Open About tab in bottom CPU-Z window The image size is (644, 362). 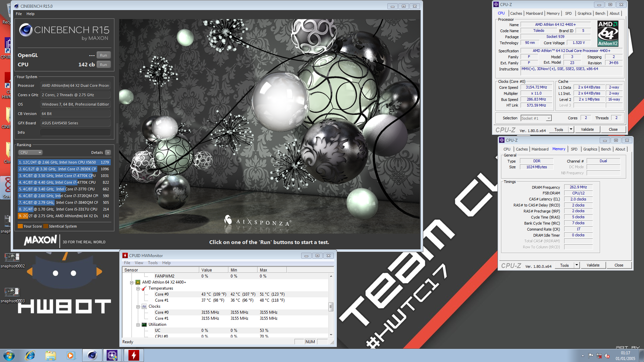click(620, 149)
